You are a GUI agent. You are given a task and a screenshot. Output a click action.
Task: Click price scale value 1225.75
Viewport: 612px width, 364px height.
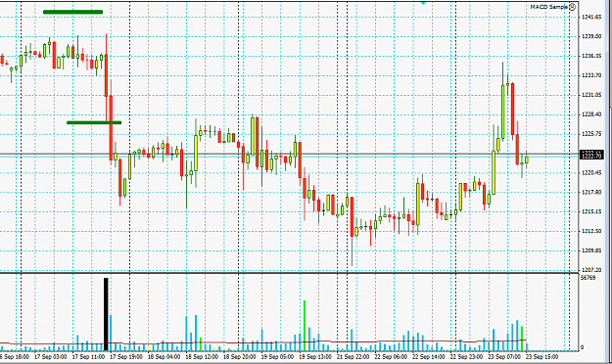click(591, 134)
